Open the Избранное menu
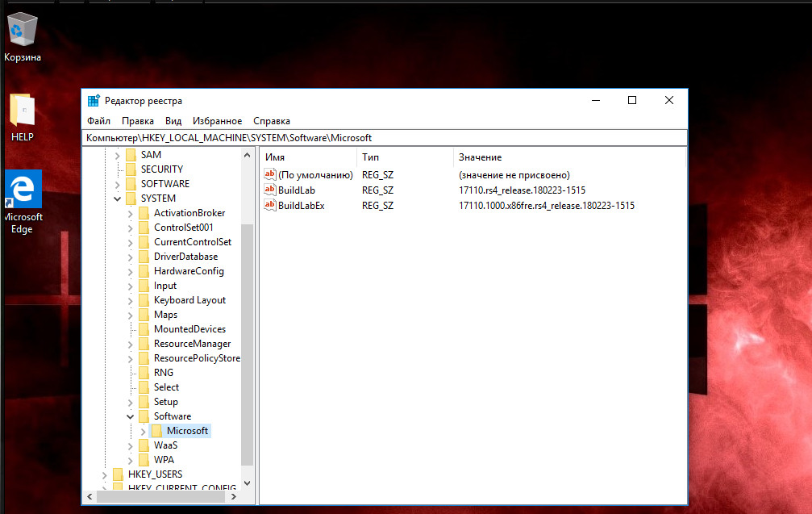Screen dimensions: 812x514 point(217,121)
